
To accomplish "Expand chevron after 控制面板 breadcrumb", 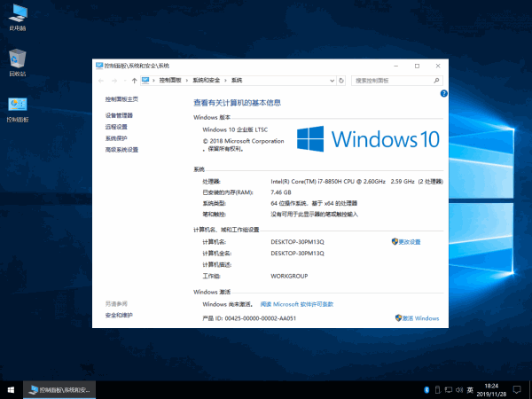I will coord(186,81).
